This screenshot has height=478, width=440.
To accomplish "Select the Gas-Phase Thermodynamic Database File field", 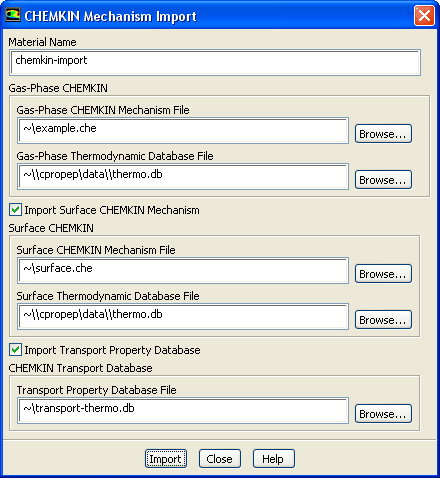I will [183, 176].
